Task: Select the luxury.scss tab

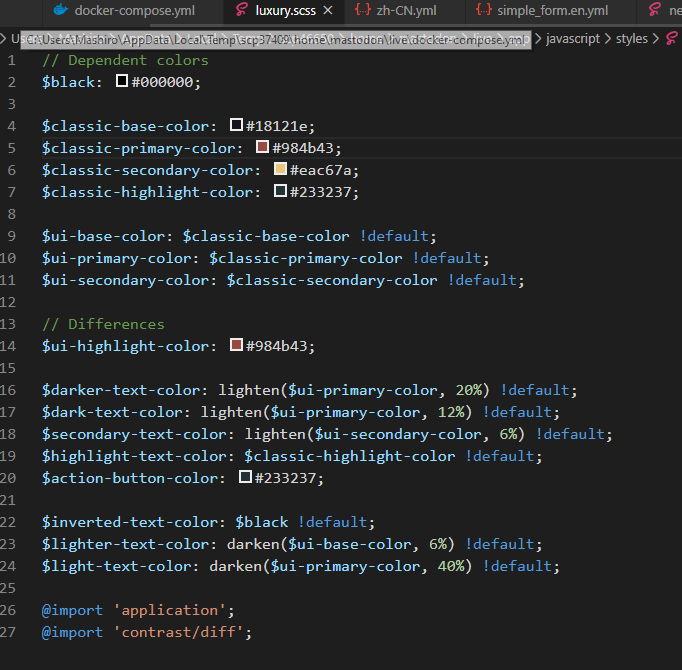Action: [x=285, y=10]
